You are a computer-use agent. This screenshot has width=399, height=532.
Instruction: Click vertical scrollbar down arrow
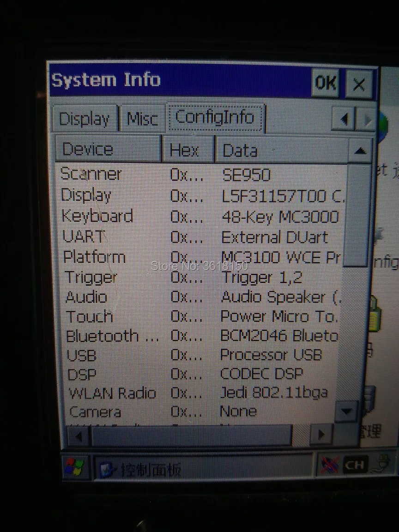346,411
